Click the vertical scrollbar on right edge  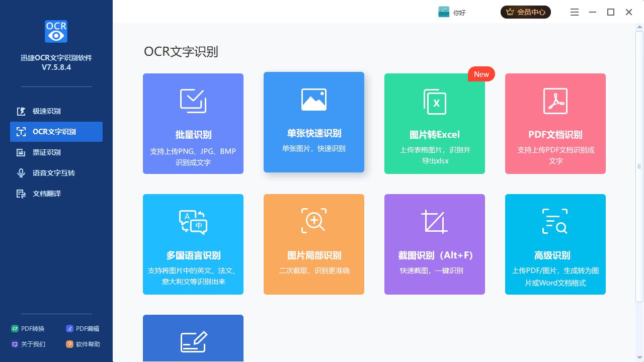click(639, 166)
